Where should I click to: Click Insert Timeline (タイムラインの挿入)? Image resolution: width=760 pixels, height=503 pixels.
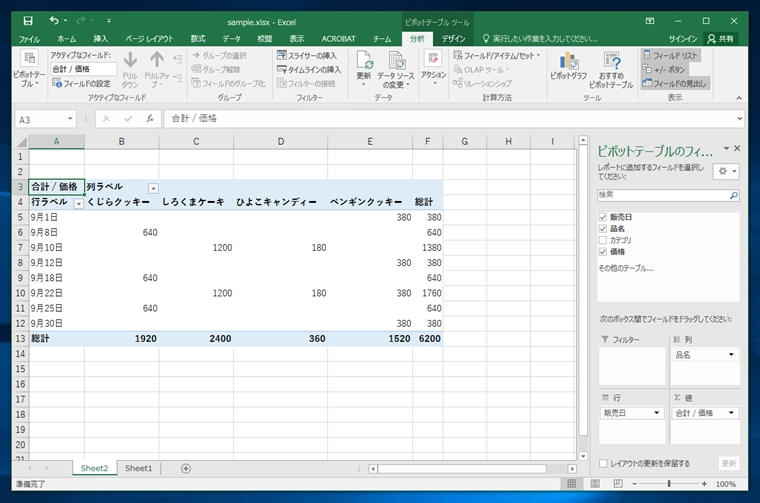tap(310, 70)
